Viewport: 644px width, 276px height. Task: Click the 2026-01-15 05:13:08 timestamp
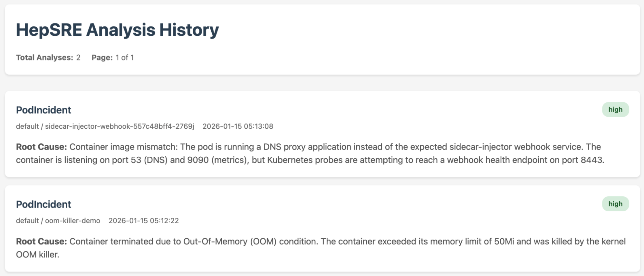(x=238, y=126)
